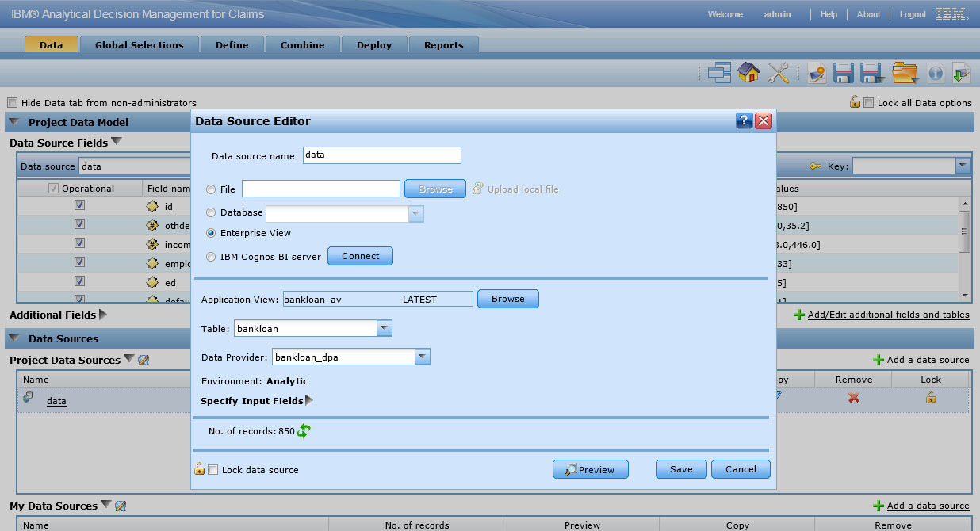
Task: Click edit icon next to Project Data Sources
Action: [144, 360]
